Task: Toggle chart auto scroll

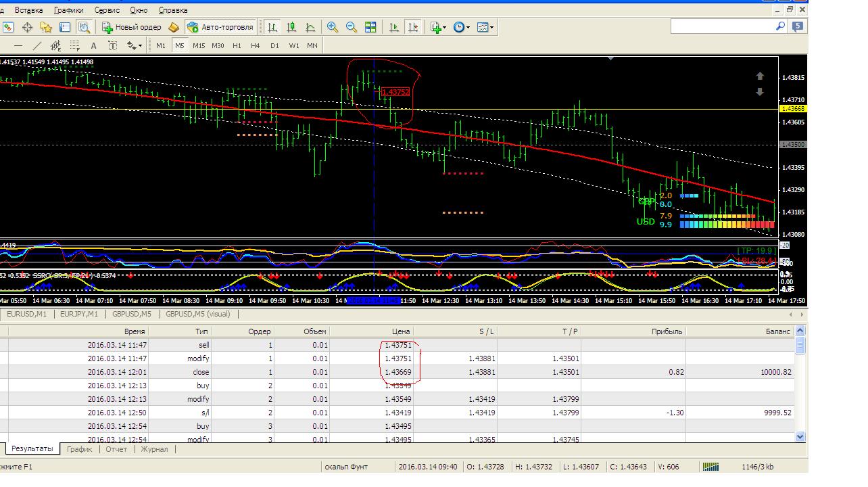Action: (x=394, y=27)
